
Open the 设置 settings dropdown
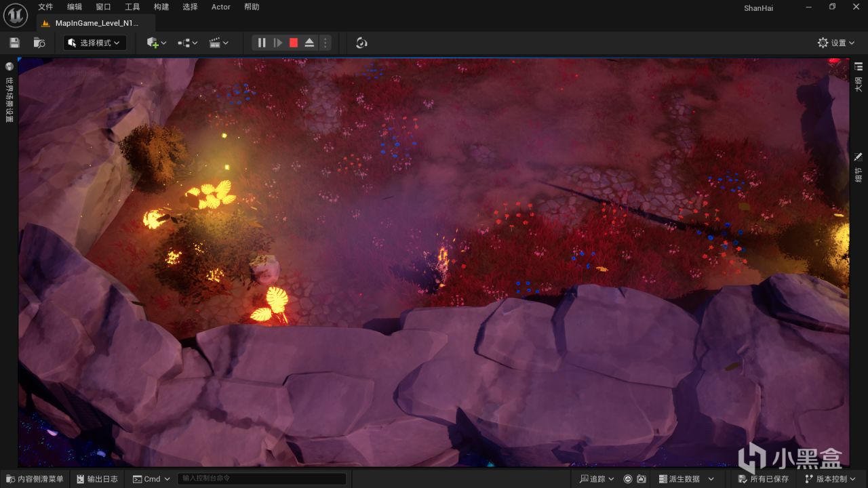[x=836, y=43]
